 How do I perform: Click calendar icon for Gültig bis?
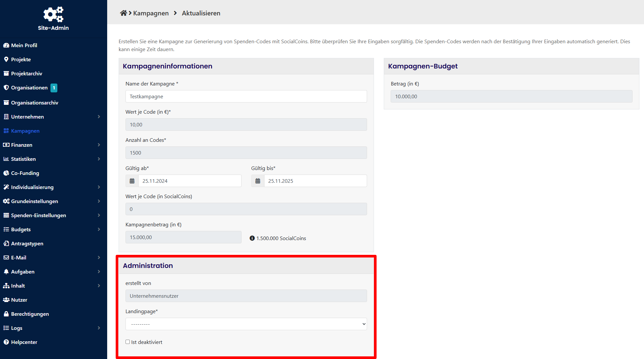pos(258,181)
